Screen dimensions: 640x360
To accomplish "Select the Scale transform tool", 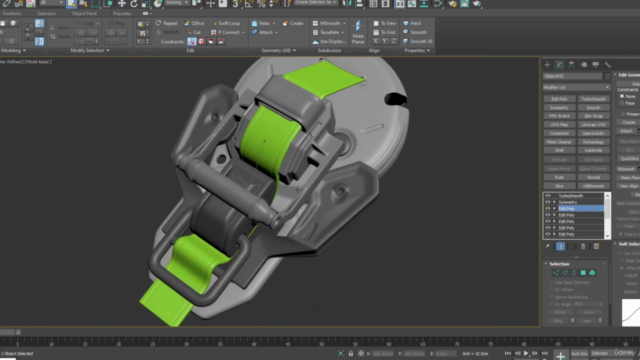I will [146, 4].
